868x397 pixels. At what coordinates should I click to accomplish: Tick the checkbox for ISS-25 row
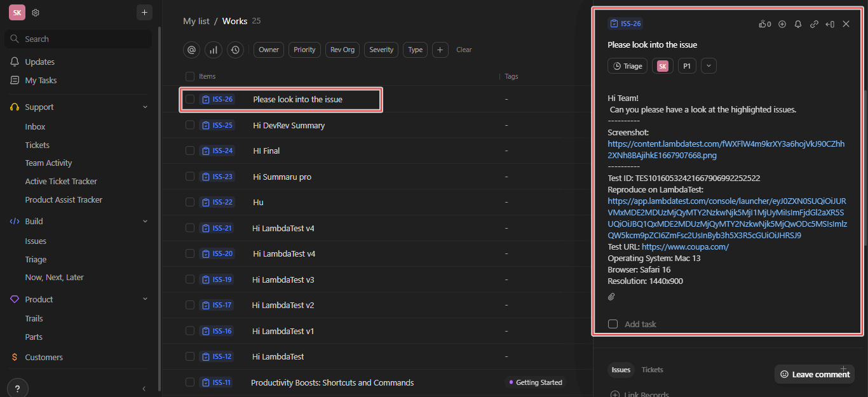pos(190,125)
